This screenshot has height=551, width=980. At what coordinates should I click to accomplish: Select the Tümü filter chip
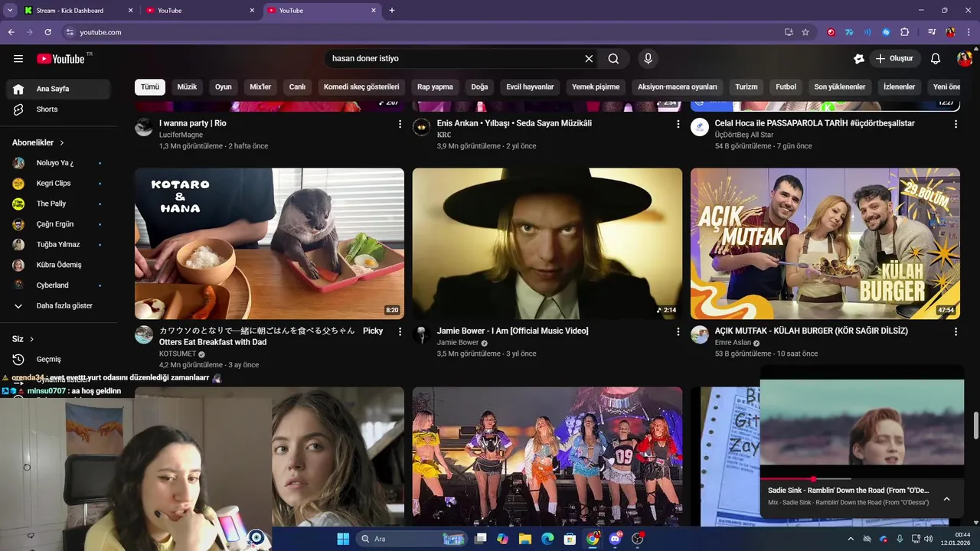pyautogui.click(x=150, y=87)
